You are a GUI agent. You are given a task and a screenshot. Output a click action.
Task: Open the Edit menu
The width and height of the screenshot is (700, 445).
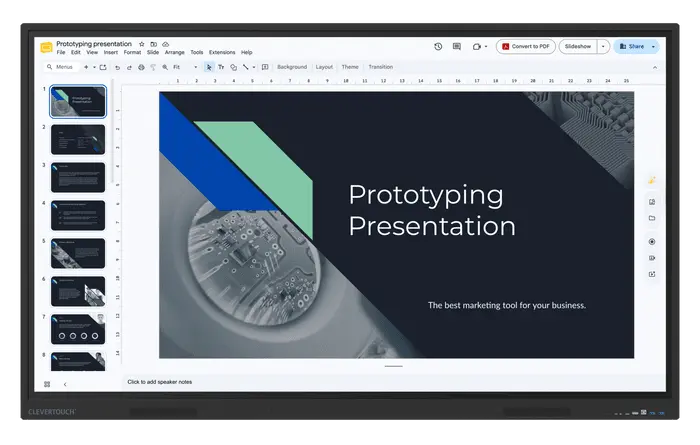click(76, 53)
